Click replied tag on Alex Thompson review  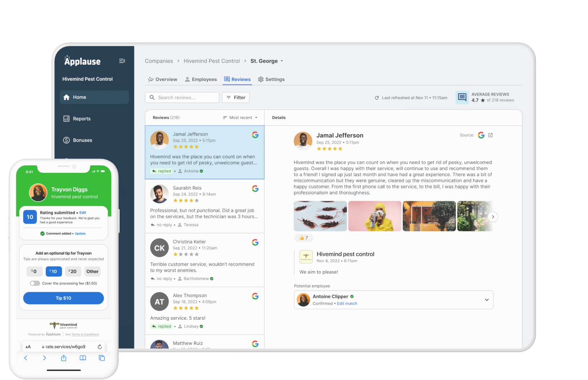tap(161, 326)
